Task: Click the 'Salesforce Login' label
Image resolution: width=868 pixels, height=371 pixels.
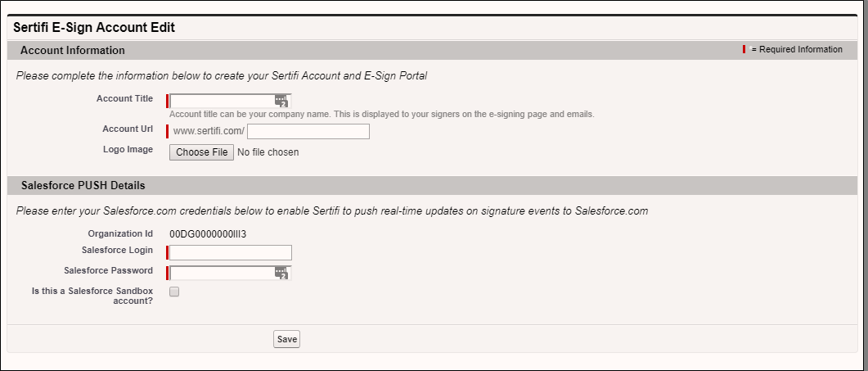Action: [x=117, y=250]
